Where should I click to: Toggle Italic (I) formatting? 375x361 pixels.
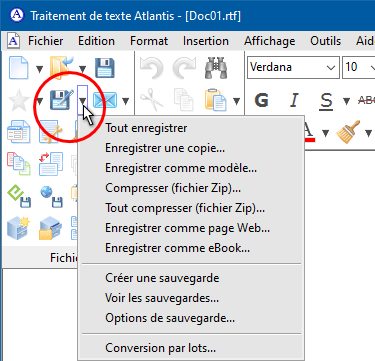pos(294,100)
